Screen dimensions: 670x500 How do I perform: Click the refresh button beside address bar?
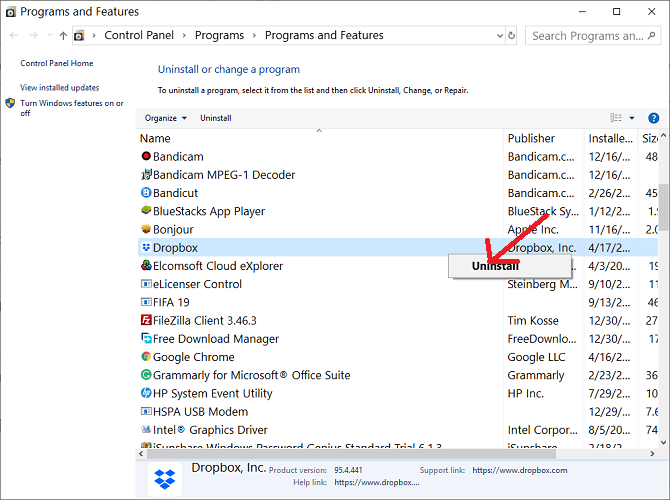511,35
